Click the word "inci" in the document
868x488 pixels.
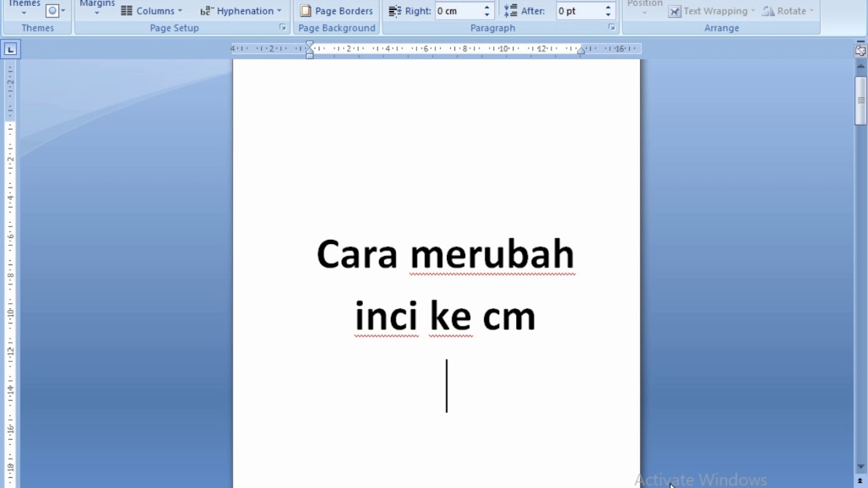click(386, 317)
